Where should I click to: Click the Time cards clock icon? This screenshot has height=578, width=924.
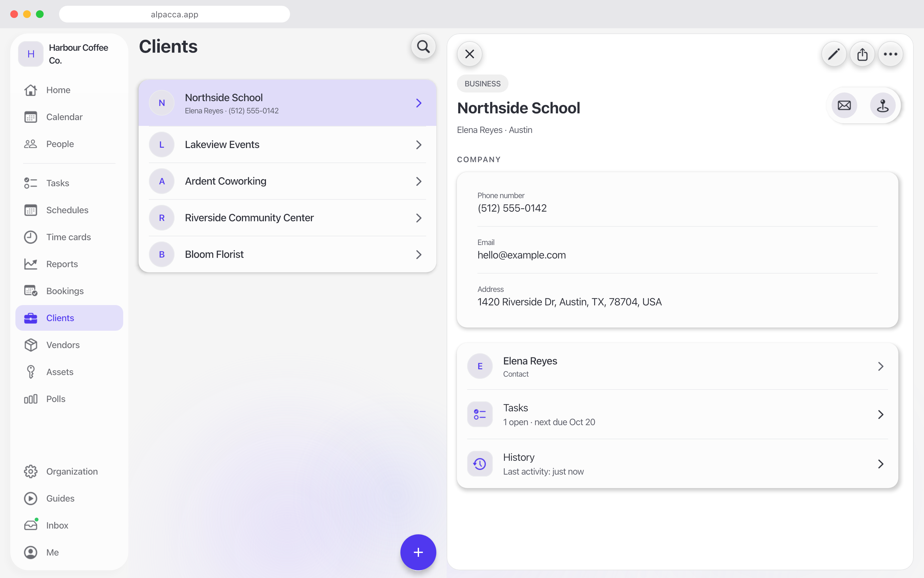[x=30, y=237]
